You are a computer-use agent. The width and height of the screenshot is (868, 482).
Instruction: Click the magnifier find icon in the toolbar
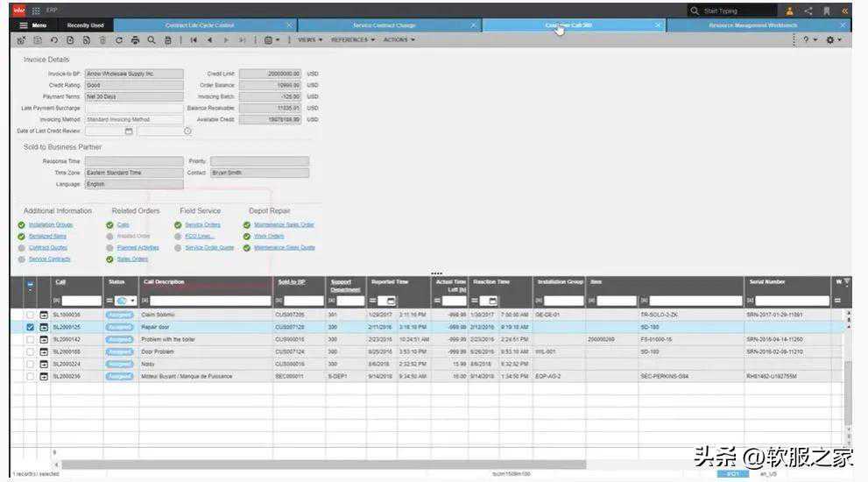(152, 40)
